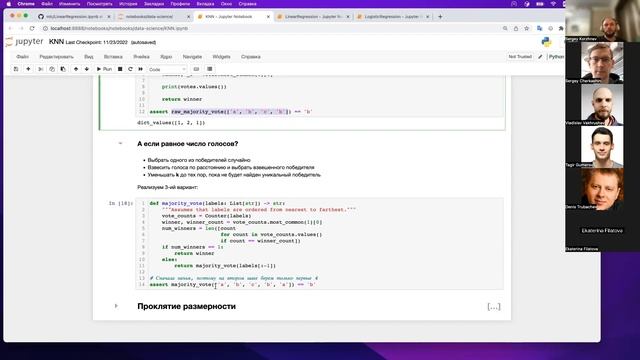Open the Chrome menu in macOS menu bar

pyautogui.click(x=26, y=4)
